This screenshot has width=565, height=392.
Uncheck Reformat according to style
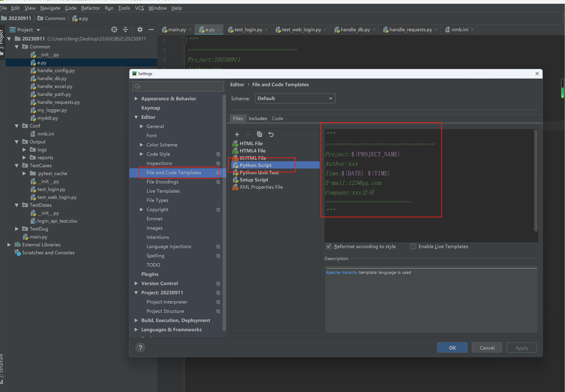[x=329, y=246]
